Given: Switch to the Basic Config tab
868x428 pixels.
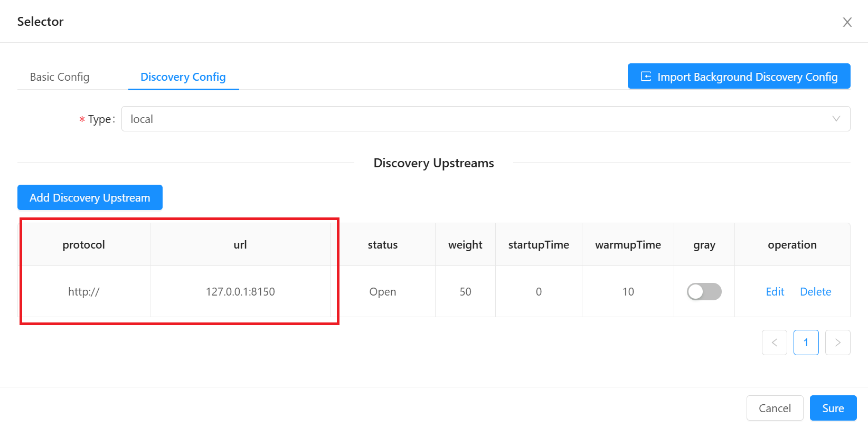Looking at the screenshot, I should (x=60, y=77).
